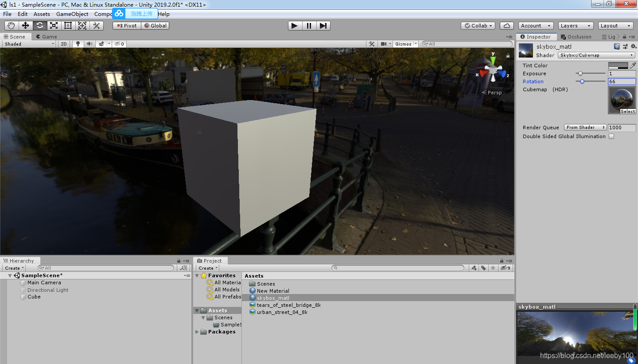Open the Collab dropdown
The height and width of the screenshot is (364, 638).
pos(478,26)
